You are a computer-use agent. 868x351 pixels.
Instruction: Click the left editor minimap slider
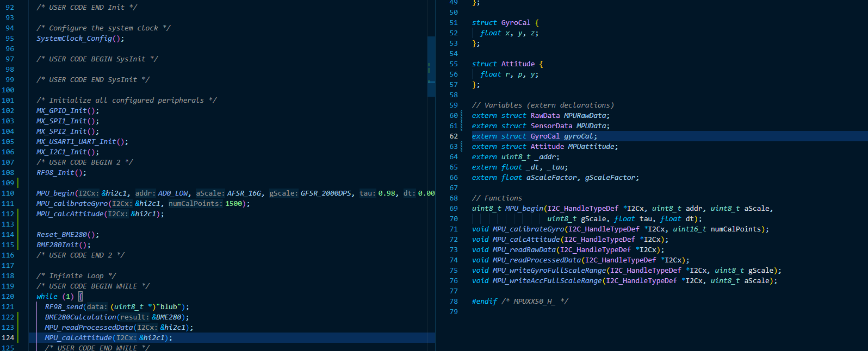click(x=431, y=66)
